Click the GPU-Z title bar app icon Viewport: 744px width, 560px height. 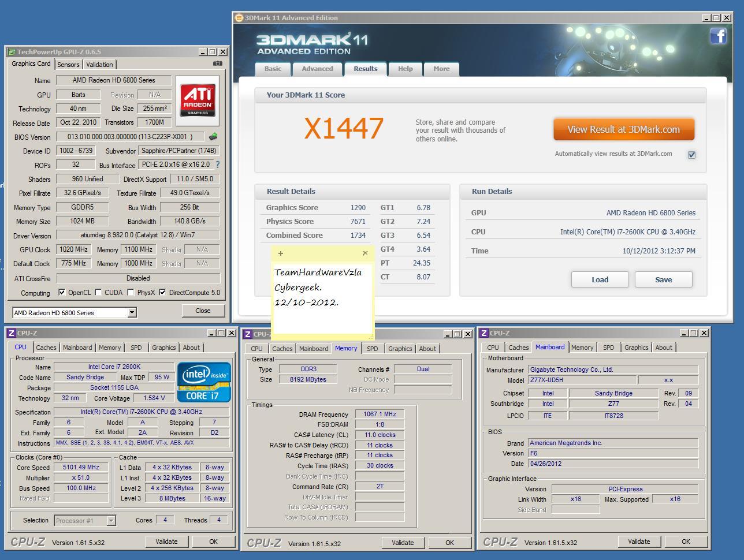[12, 52]
